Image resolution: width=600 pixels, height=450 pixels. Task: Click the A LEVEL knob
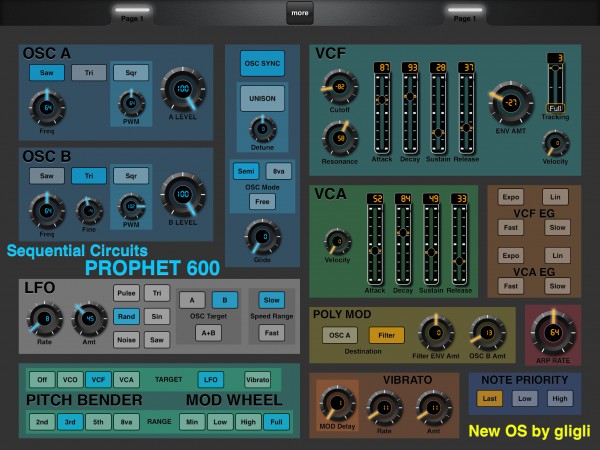point(183,89)
